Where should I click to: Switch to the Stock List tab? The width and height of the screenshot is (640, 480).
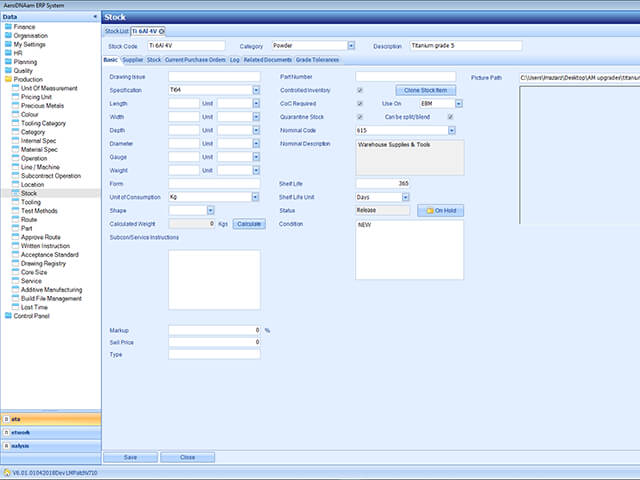tap(116, 31)
